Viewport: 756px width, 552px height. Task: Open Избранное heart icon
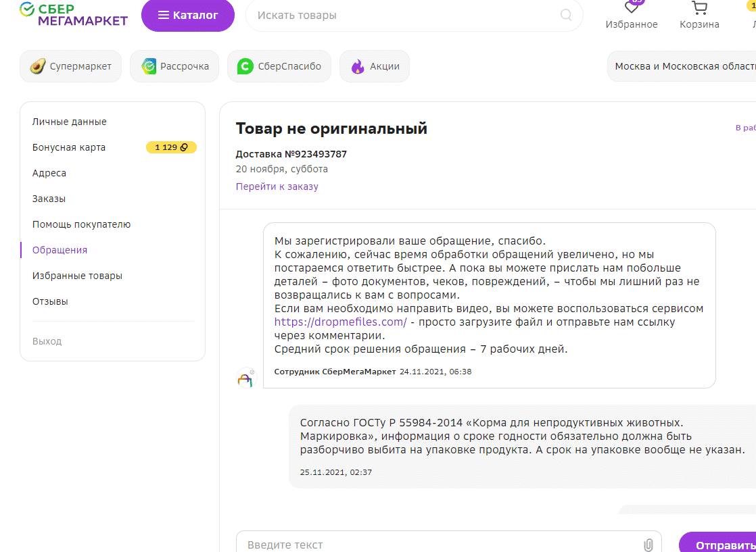pyautogui.click(x=632, y=7)
